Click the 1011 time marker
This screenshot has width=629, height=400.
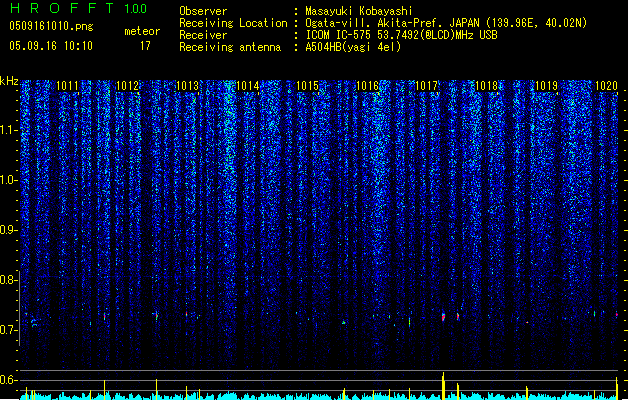point(67,86)
